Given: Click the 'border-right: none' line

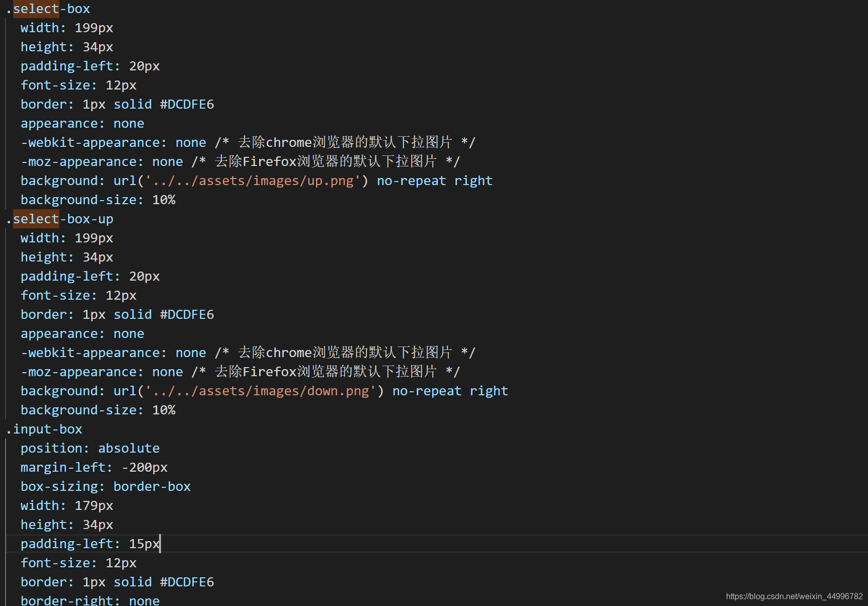Looking at the screenshot, I should (90, 600).
